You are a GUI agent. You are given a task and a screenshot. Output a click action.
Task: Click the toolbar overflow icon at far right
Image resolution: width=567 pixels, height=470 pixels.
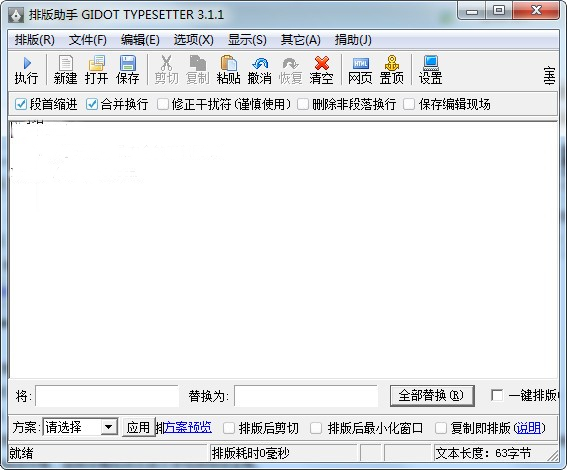[549, 76]
